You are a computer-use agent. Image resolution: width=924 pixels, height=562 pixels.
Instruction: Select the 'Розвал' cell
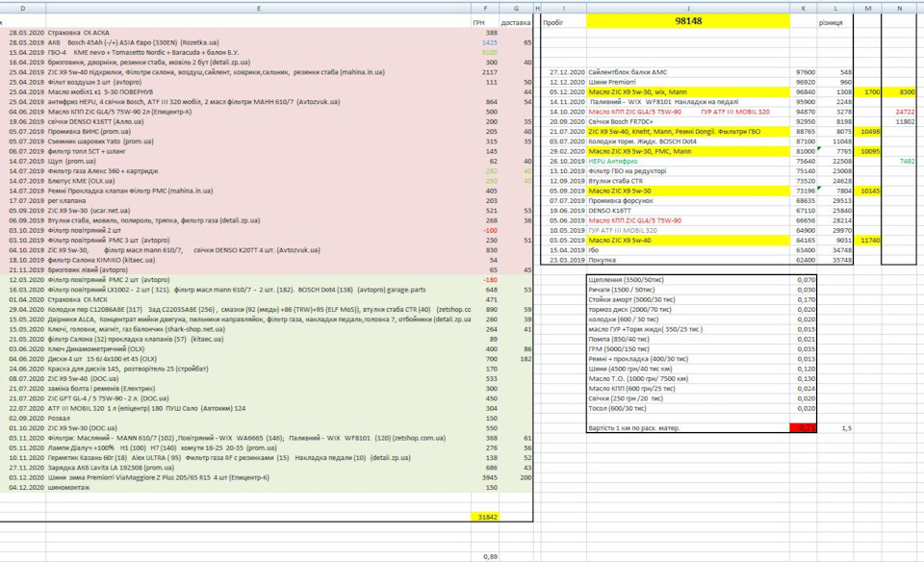point(259,418)
